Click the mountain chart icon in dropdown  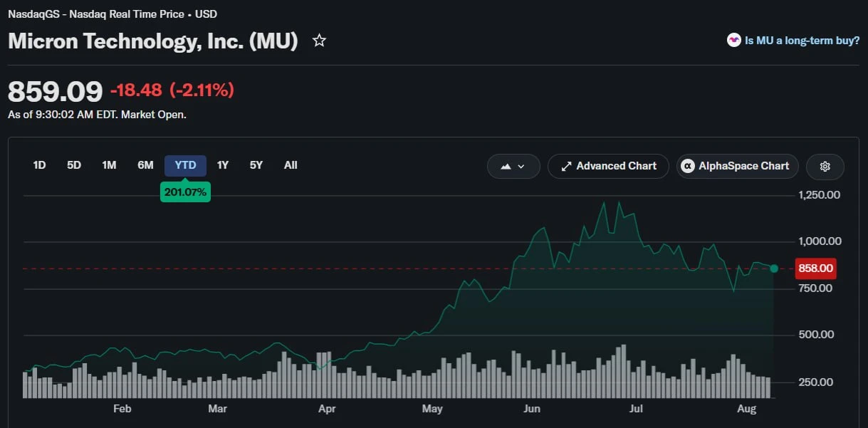506,166
